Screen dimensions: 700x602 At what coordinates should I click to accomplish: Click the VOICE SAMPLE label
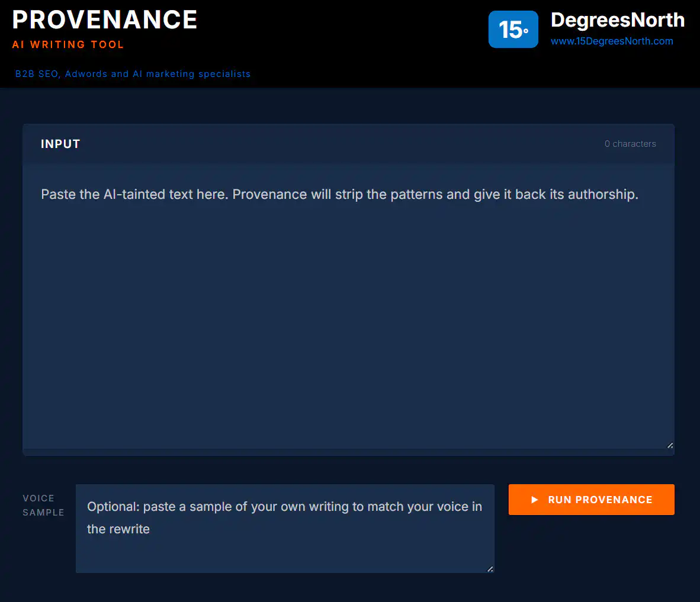coord(43,505)
